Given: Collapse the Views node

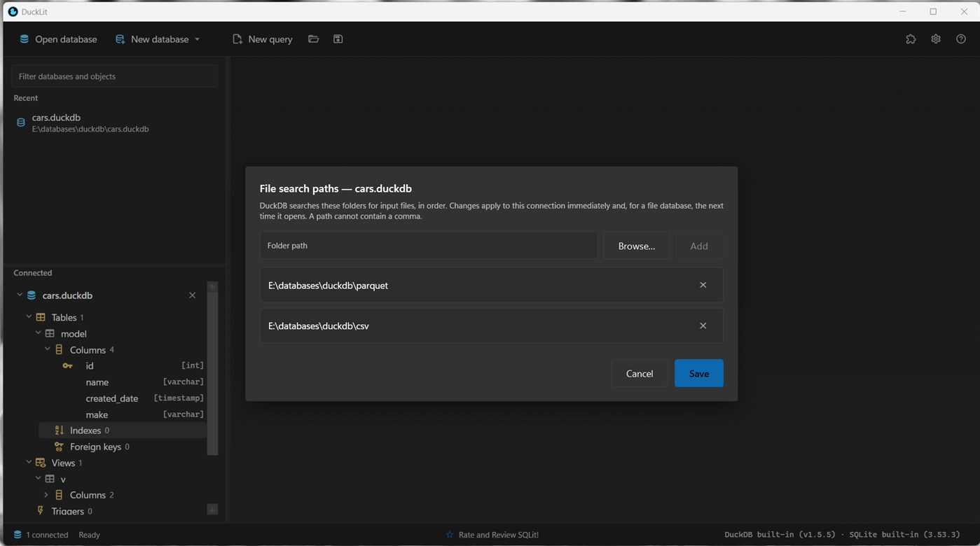Looking at the screenshot, I should [29, 463].
